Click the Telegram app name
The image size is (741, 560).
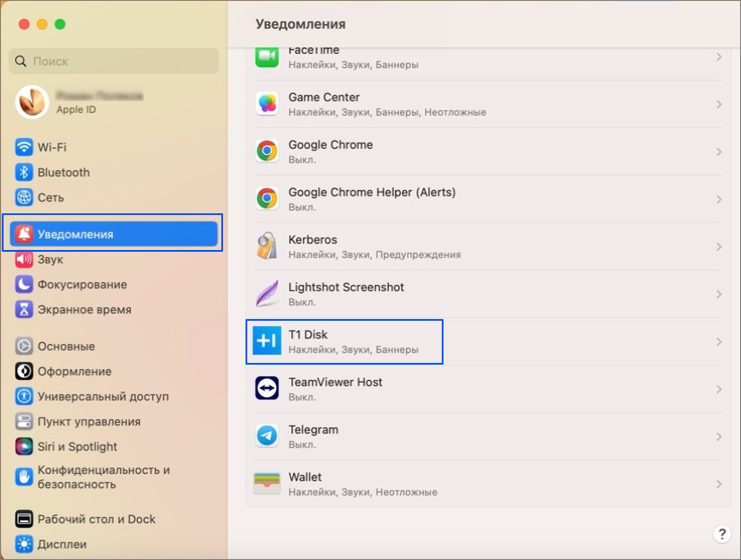[314, 429]
